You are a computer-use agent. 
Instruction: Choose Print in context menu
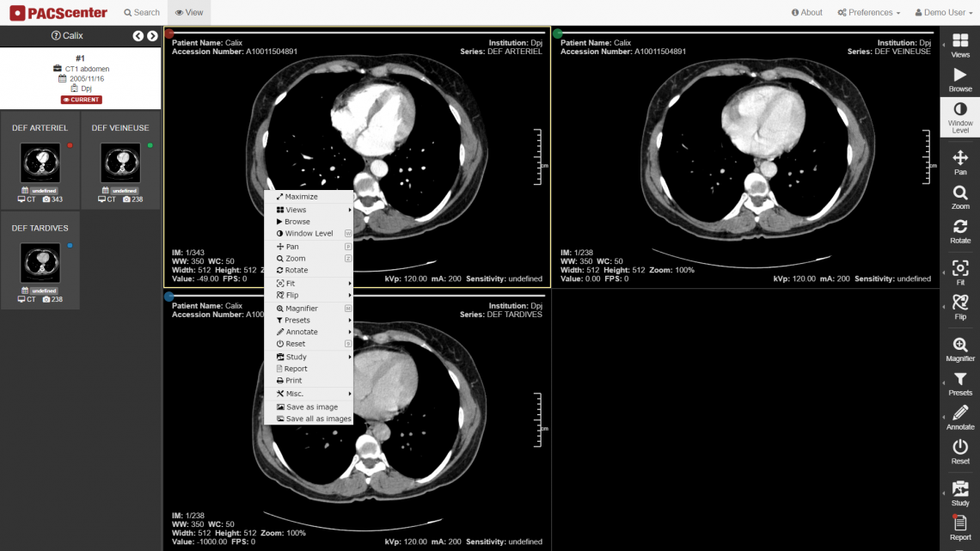pyautogui.click(x=309, y=381)
